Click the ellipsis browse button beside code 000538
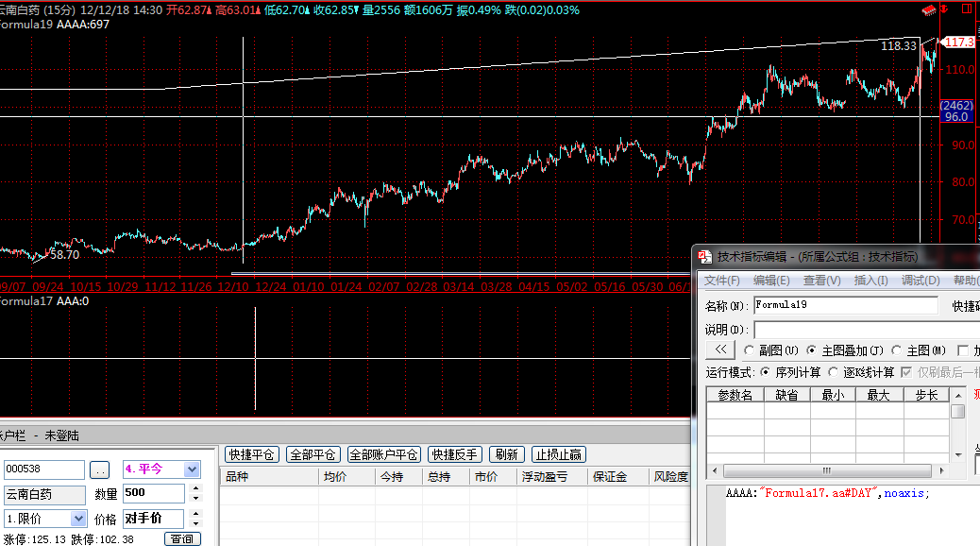Image resolution: width=980 pixels, height=546 pixels. 100,470
